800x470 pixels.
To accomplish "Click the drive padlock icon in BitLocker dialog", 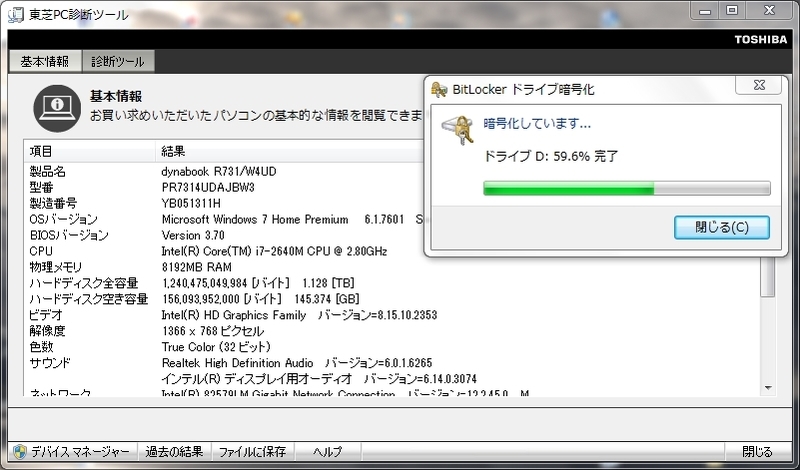I will click(x=458, y=130).
